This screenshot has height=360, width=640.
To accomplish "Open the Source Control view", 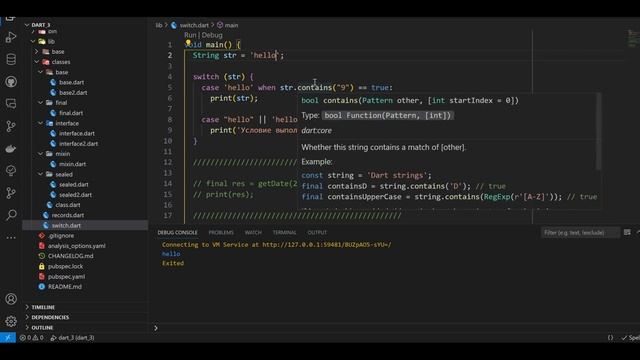I will (x=11, y=126).
